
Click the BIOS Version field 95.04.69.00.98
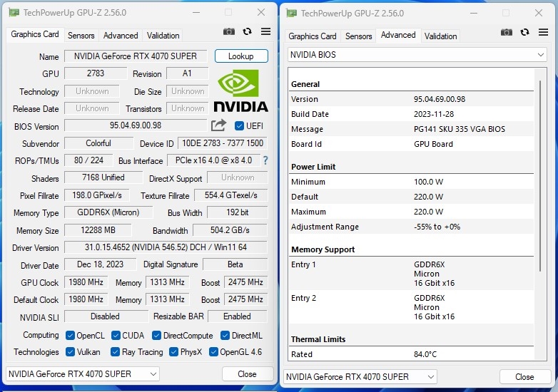point(136,125)
